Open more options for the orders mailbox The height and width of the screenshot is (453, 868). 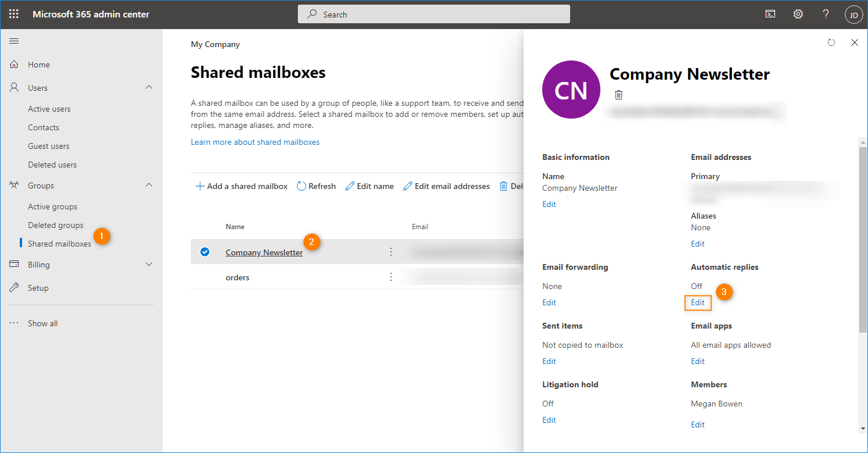[x=390, y=277]
